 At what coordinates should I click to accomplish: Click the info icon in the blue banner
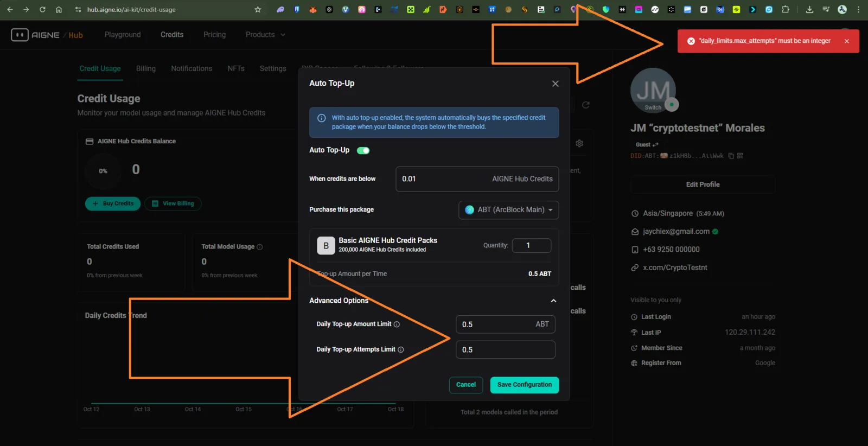tap(321, 118)
